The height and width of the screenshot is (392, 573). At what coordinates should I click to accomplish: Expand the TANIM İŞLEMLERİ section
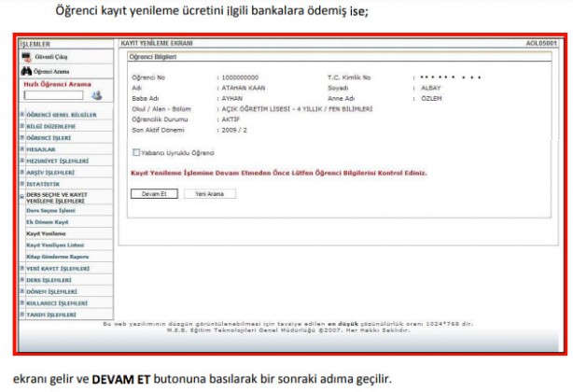point(21,315)
